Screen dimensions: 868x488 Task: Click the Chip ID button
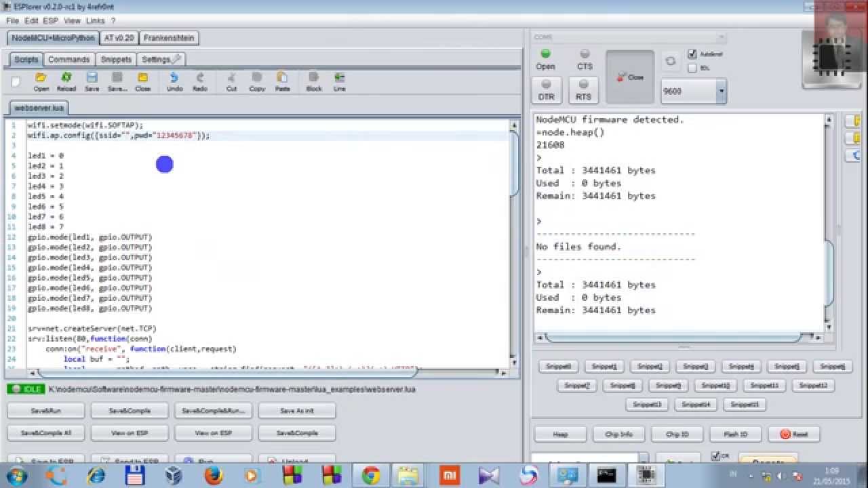tap(677, 434)
